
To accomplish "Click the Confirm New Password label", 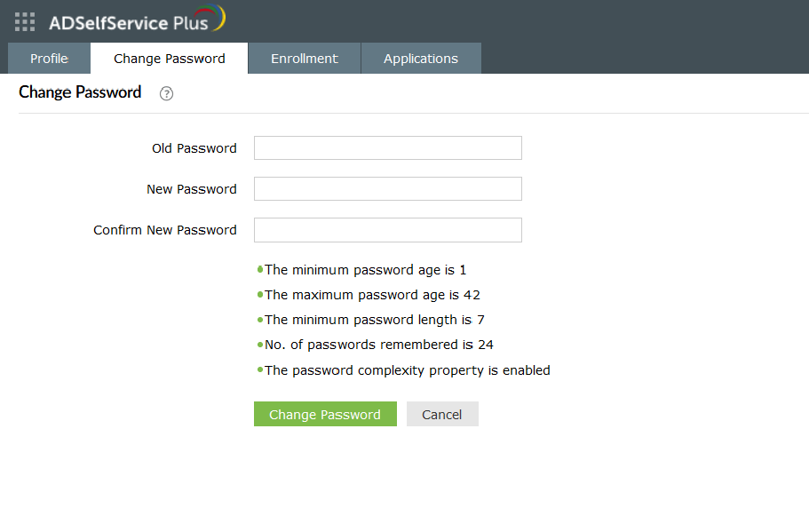I will tap(165, 230).
